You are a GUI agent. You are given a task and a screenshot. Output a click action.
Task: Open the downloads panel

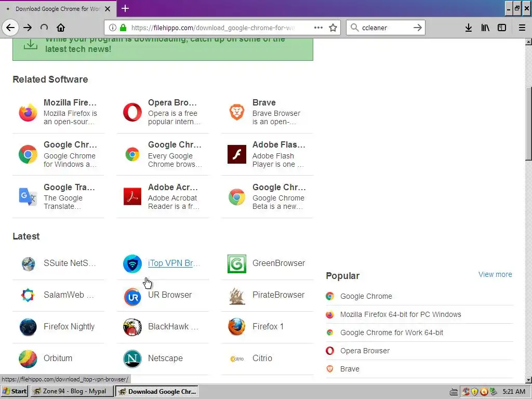pos(469,28)
